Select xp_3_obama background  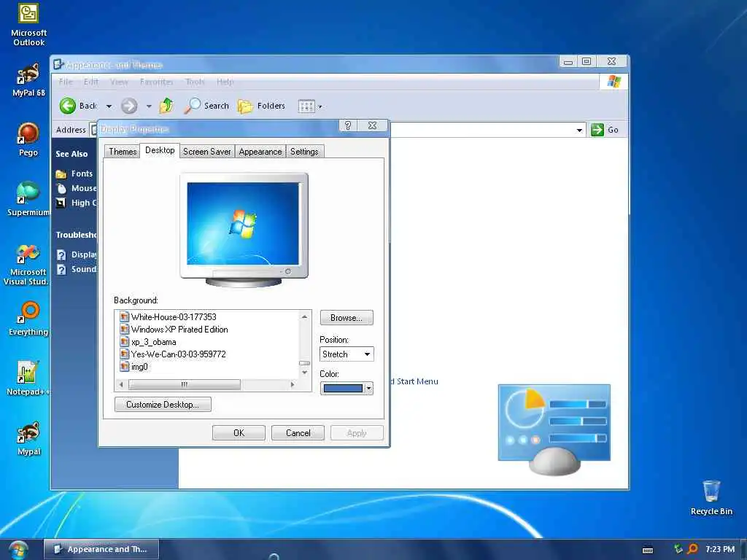(x=148, y=342)
